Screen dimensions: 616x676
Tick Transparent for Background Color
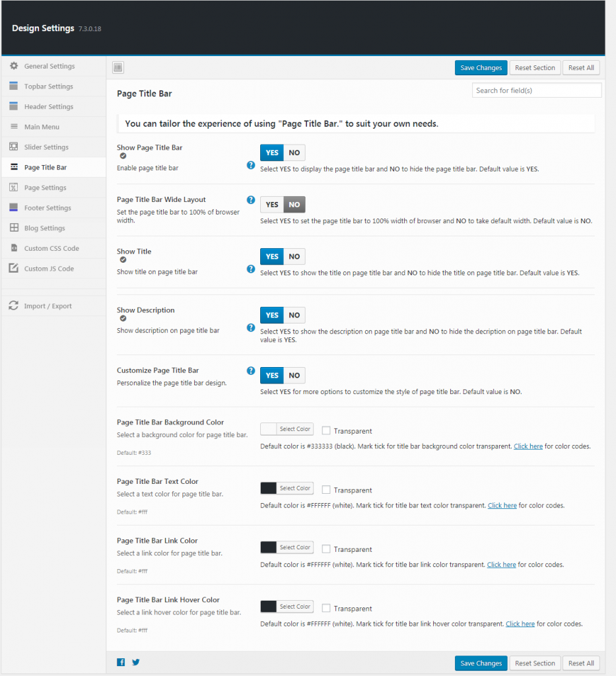[x=326, y=430]
